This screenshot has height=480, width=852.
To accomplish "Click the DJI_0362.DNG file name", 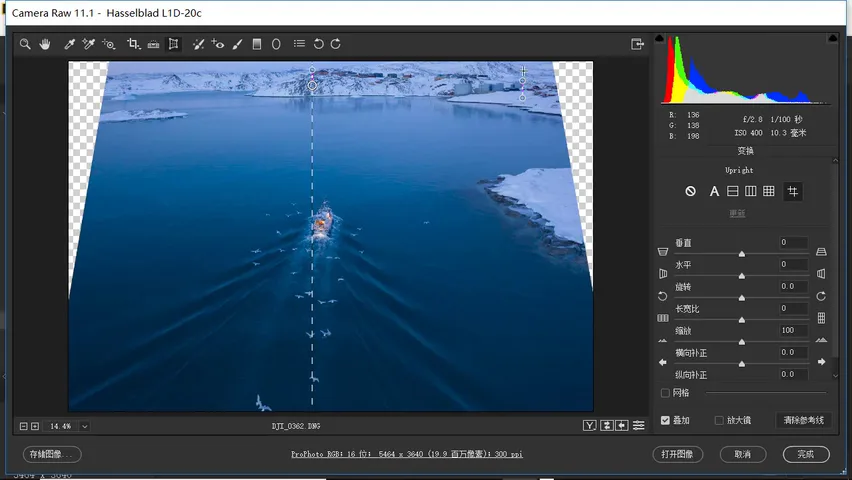I will (296, 426).
